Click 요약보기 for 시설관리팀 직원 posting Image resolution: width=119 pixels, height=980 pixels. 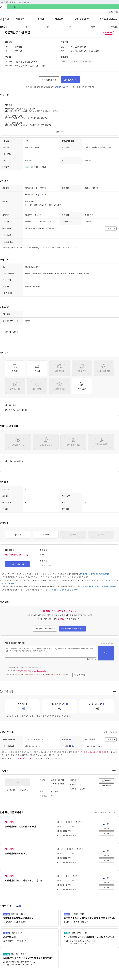106,829
